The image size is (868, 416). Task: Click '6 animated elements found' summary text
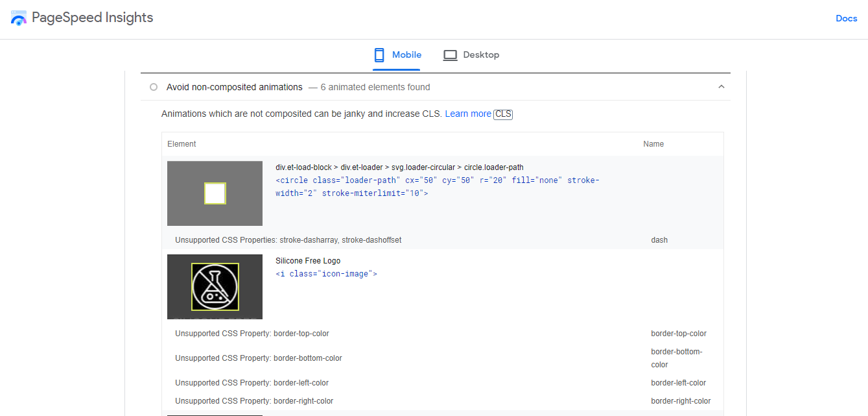(375, 87)
